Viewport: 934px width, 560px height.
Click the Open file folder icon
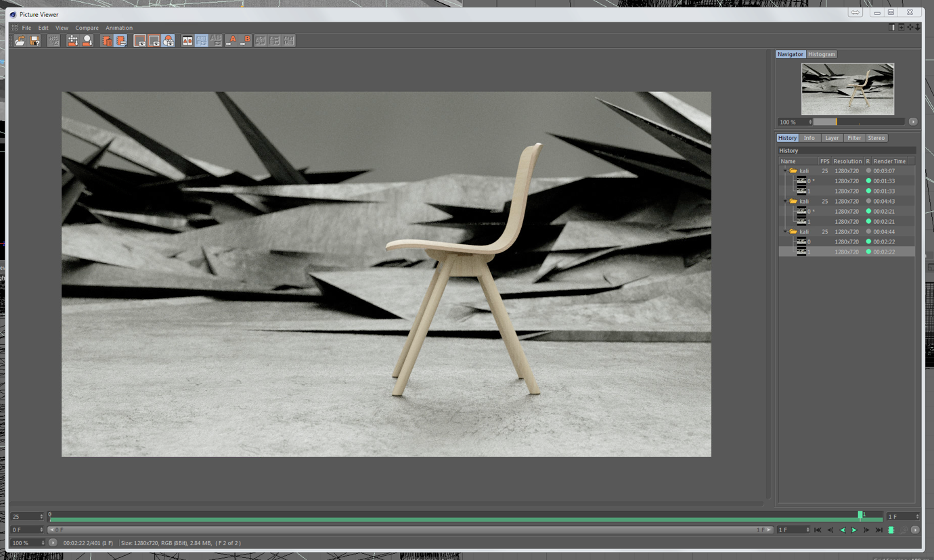[20, 41]
